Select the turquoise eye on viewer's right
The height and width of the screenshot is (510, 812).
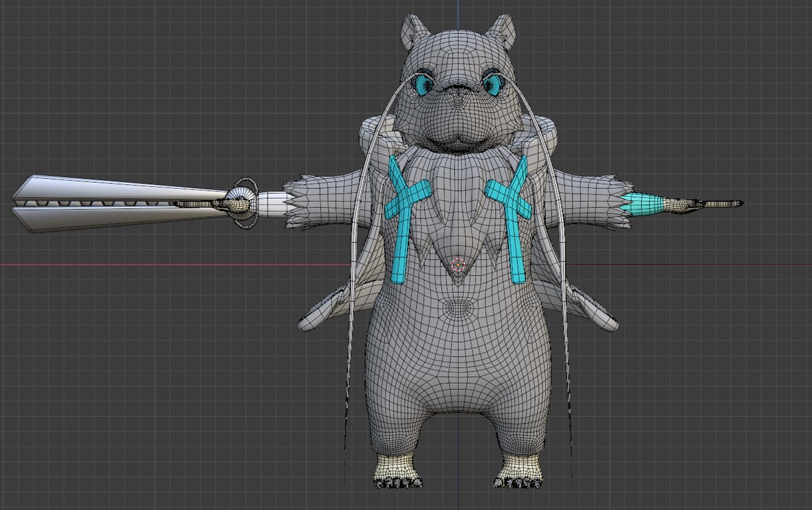[493, 84]
